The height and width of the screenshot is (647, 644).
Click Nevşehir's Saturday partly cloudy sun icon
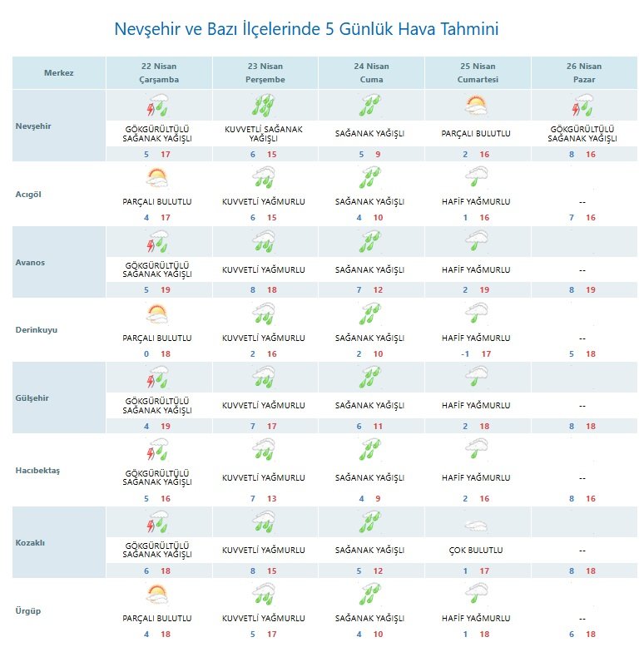[x=477, y=106]
